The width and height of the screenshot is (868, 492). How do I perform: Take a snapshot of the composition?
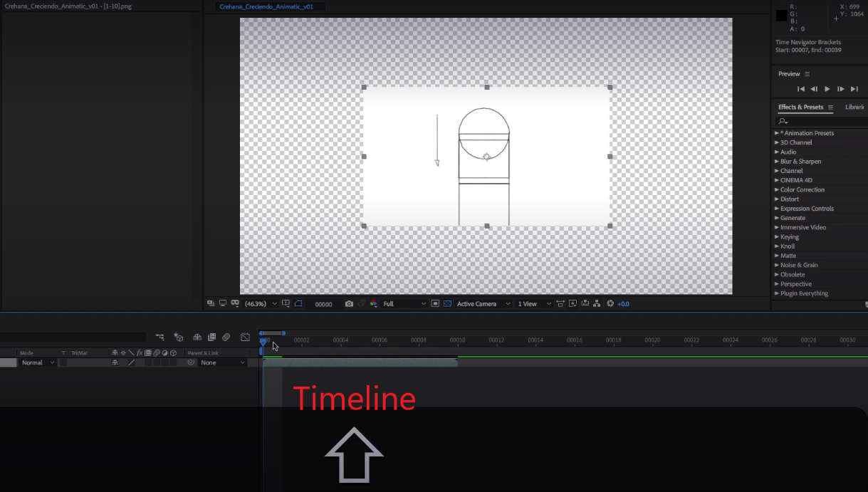click(x=349, y=303)
